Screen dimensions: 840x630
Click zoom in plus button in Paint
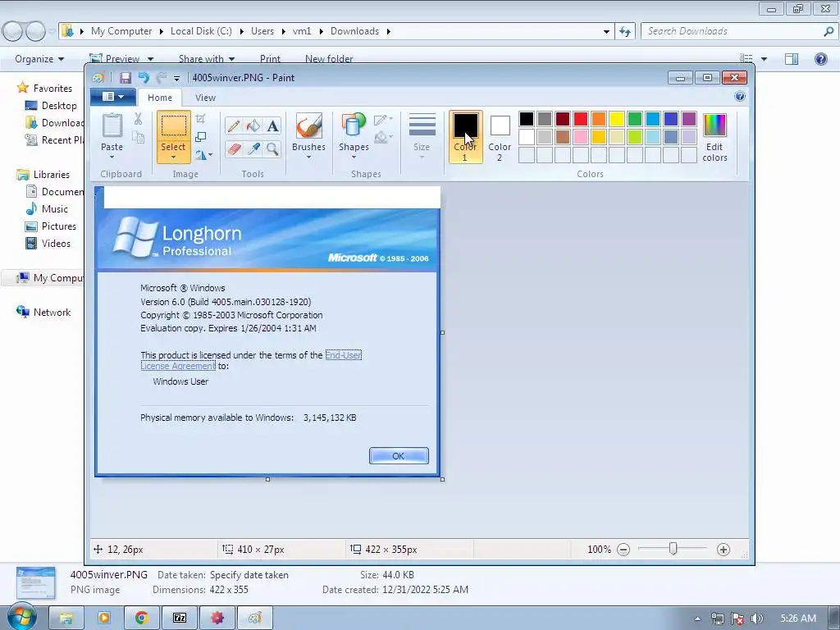click(724, 549)
